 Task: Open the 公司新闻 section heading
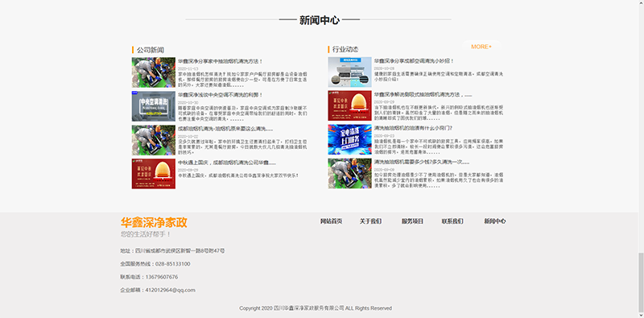tap(151, 50)
